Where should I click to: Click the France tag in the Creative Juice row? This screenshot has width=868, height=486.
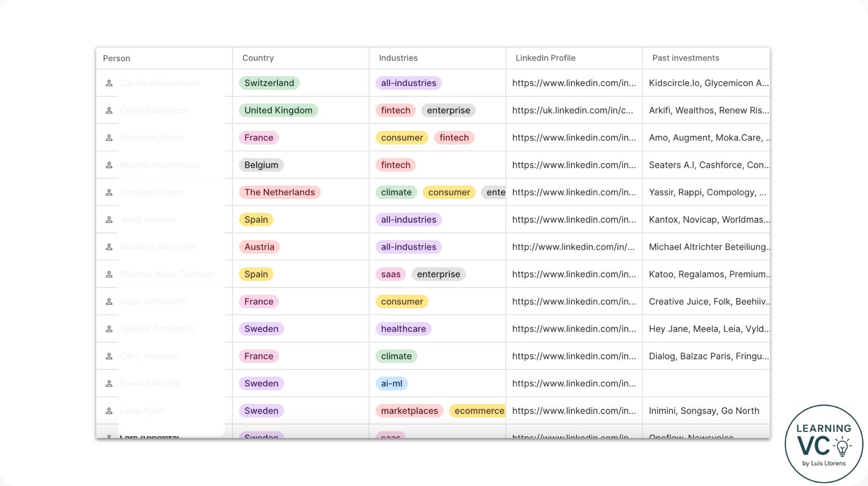pos(259,301)
